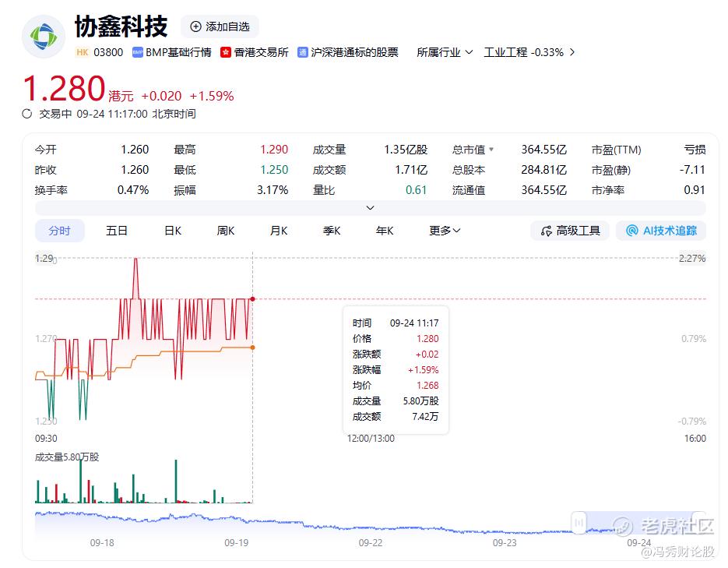Viewport: 728px width, 568px height.
Task: Select the 分时 chart tab
Action: (59, 231)
